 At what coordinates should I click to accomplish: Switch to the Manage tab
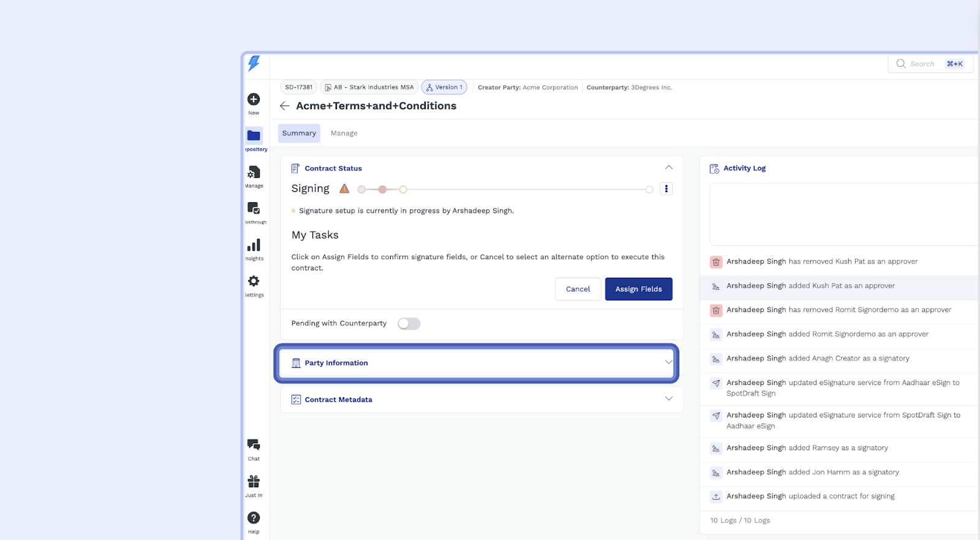click(x=344, y=134)
